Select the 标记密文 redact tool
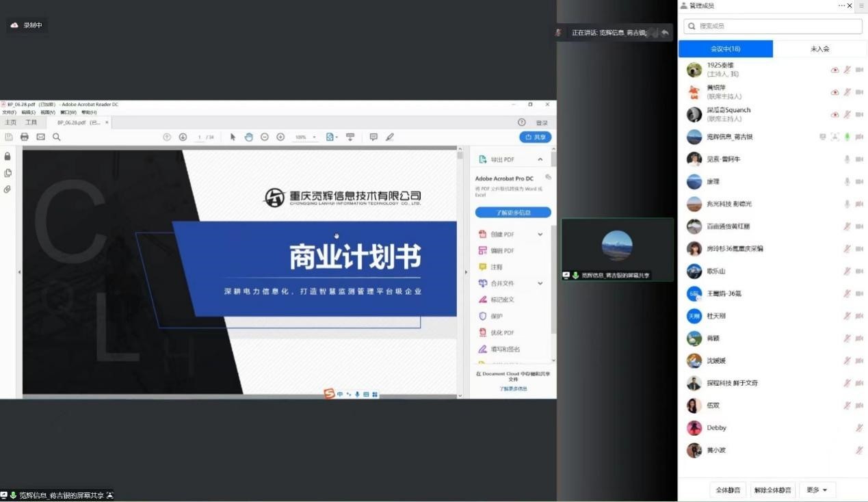 (503, 300)
